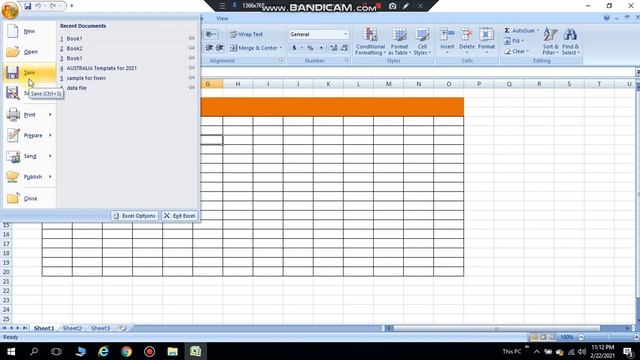Switch to Sheet2 tab
640x360 pixels.
[72, 328]
